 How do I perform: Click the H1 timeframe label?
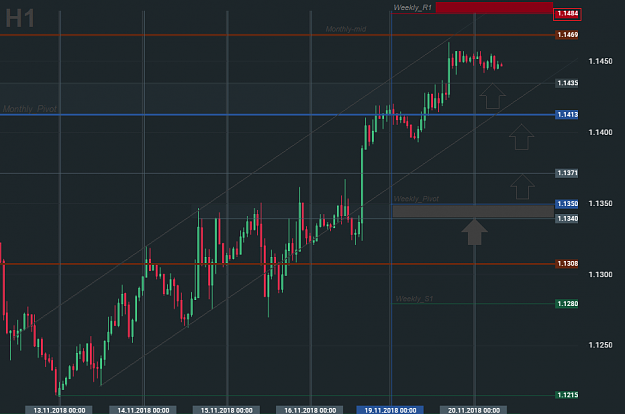click(20, 19)
